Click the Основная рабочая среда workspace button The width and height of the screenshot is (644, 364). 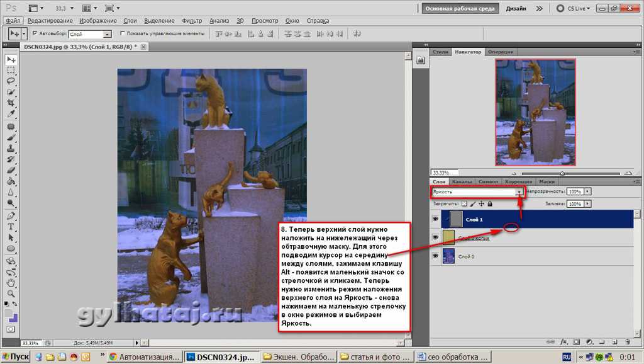(x=461, y=8)
